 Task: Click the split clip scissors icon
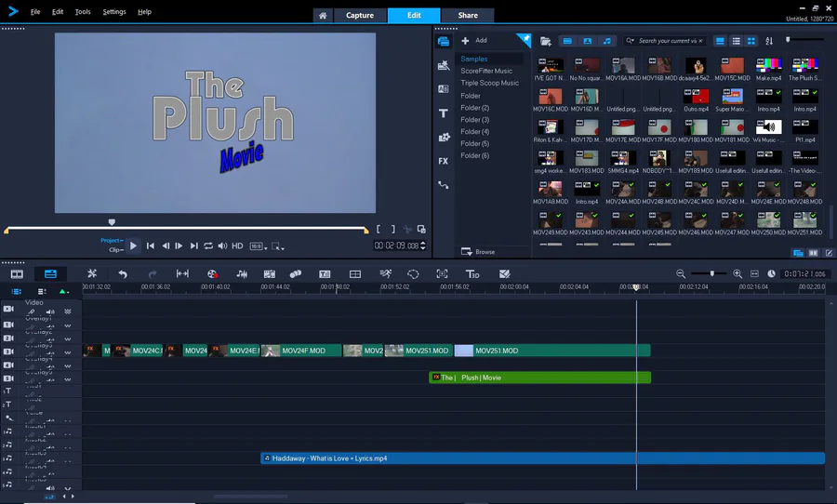point(406,229)
